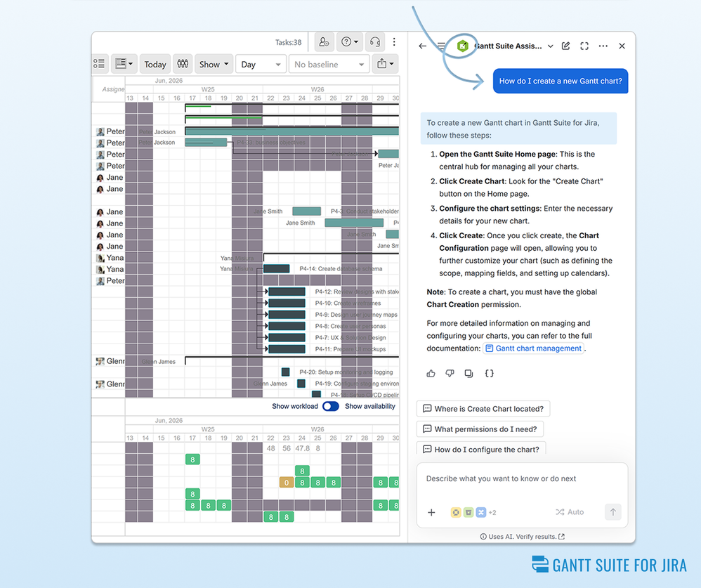The image size is (701, 588).
Task: Give the response a thumbs up
Action: [x=431, y=373]
